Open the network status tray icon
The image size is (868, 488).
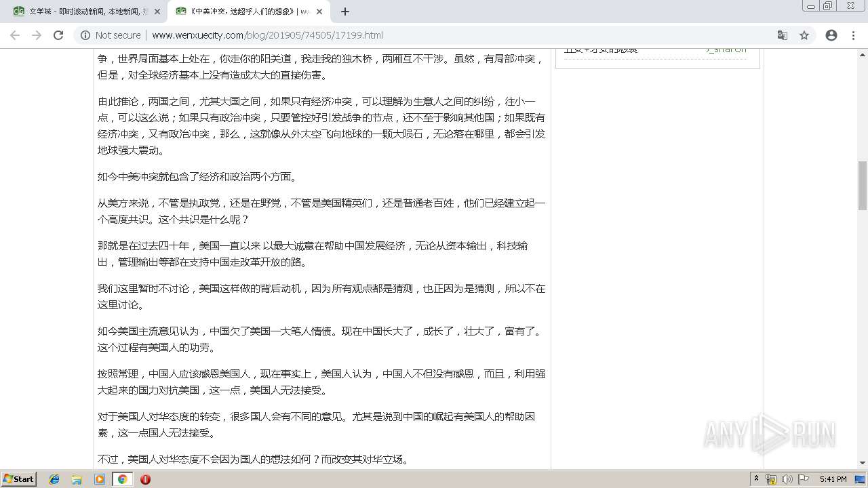tap(771, 479)
